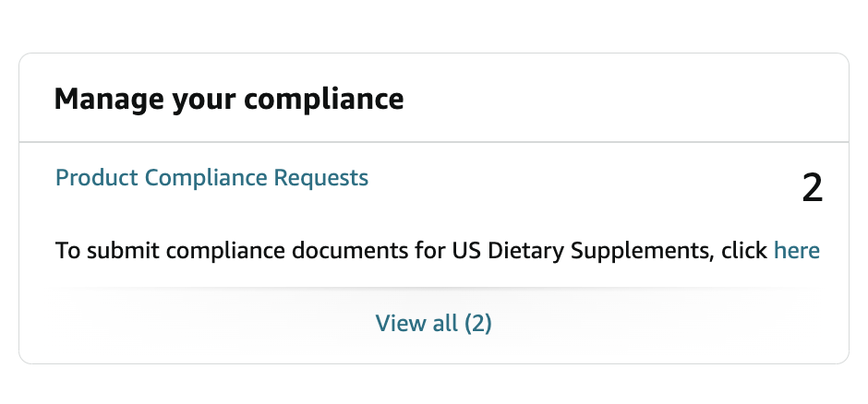Click the "(2)" in View all link
Image resolution: width=868 pixels, height=404 pixels.
coord(477,323)
